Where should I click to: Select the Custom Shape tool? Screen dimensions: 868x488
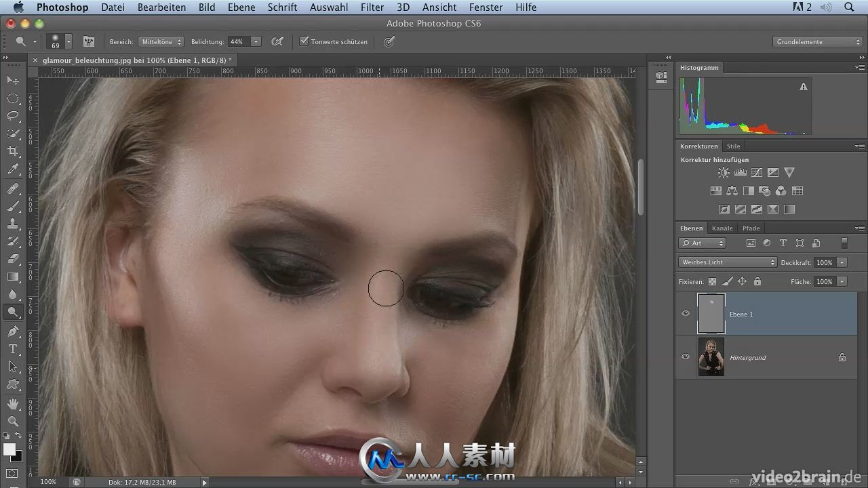[13, 384]
